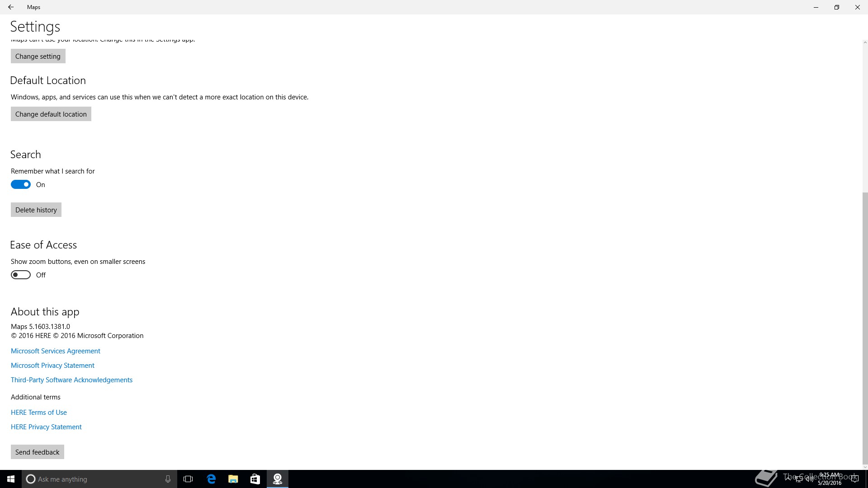Turn off Remember what I search for
Screen dimensions: 868x488
coord(21,184)
